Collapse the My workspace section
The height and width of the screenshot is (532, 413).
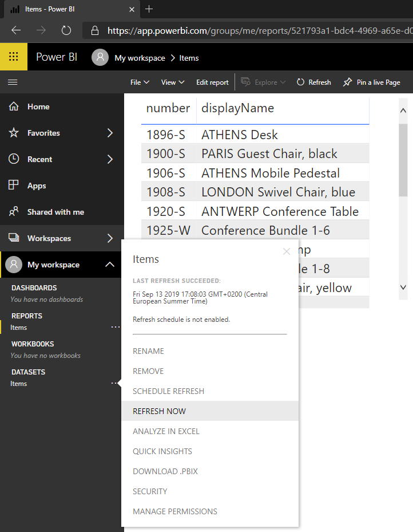click(x=109, y=265)
